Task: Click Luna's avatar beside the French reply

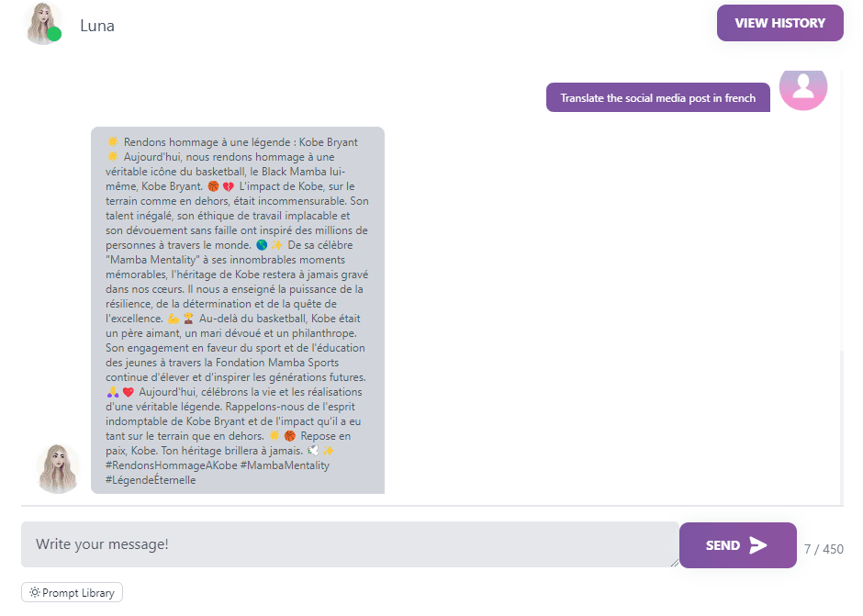Action: pos(59,468)
